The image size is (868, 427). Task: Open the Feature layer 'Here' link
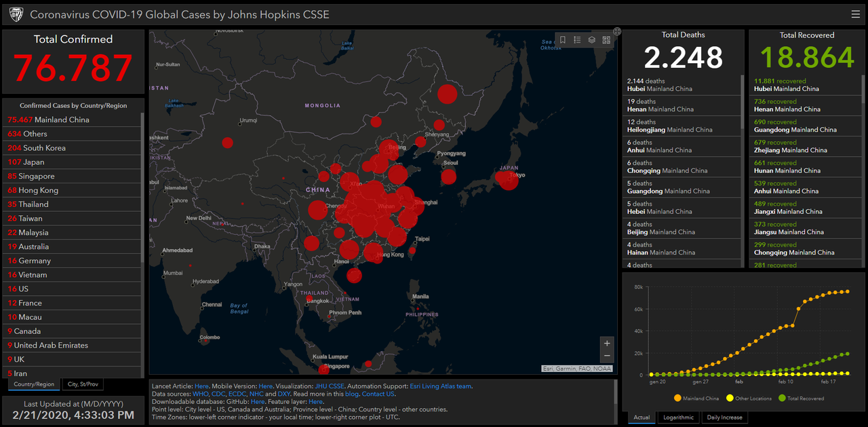(x=315, y=402)
